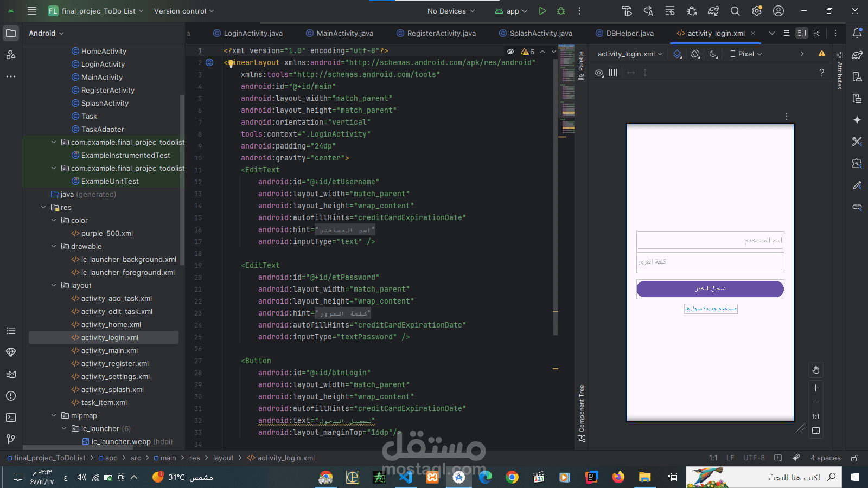Switch to LoginActivity.java tab
This screenshot has height=488, width=868.
point(248,33)
